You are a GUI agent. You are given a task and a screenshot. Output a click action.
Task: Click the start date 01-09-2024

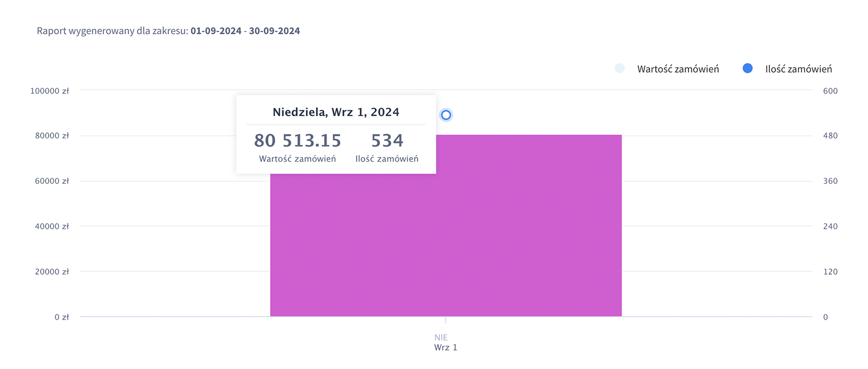coord(216,31)
